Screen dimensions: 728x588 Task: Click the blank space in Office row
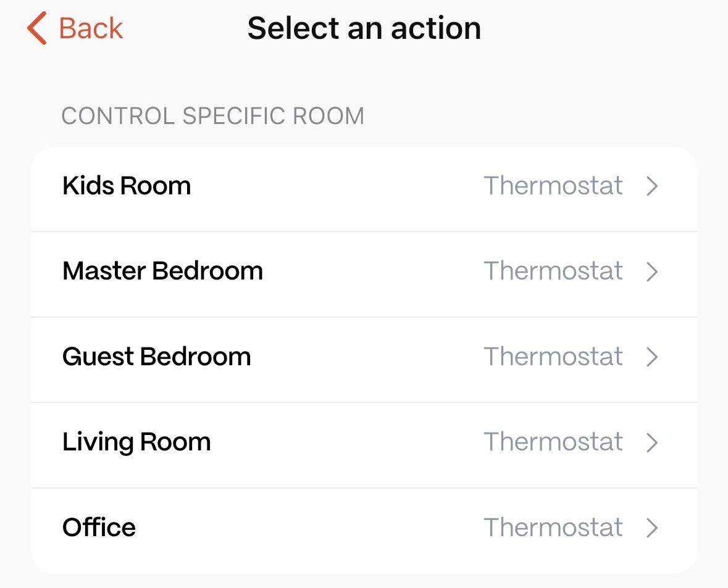[x=309, y=528]
